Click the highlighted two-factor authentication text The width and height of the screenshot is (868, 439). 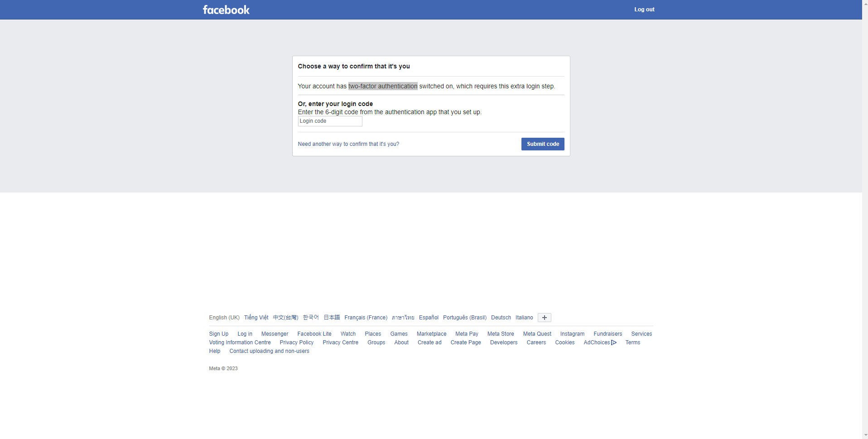click(383, 86)
